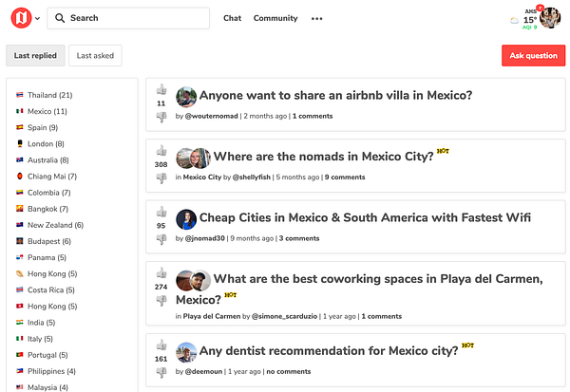Visit @simone_scarduzio's profile link
The image size is (570, 392).
click(284, 316)
